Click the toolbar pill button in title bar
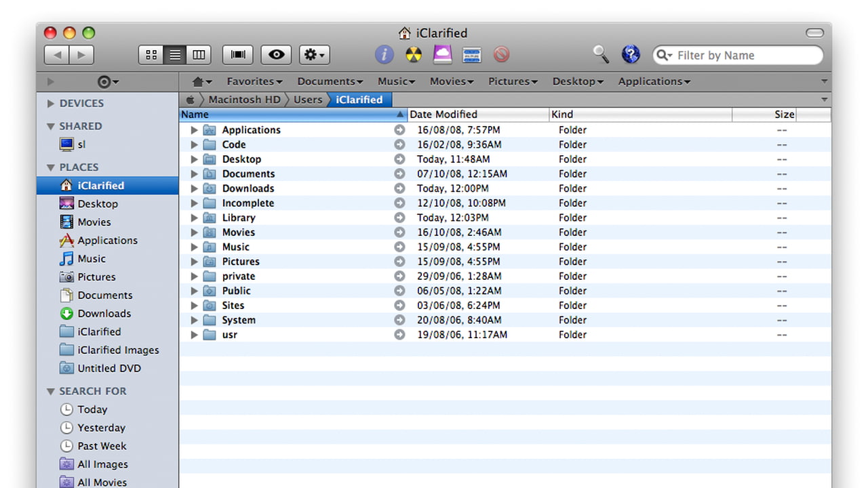Image resolution: width=868 pixels, height=488 pixels. coord(814,33)
